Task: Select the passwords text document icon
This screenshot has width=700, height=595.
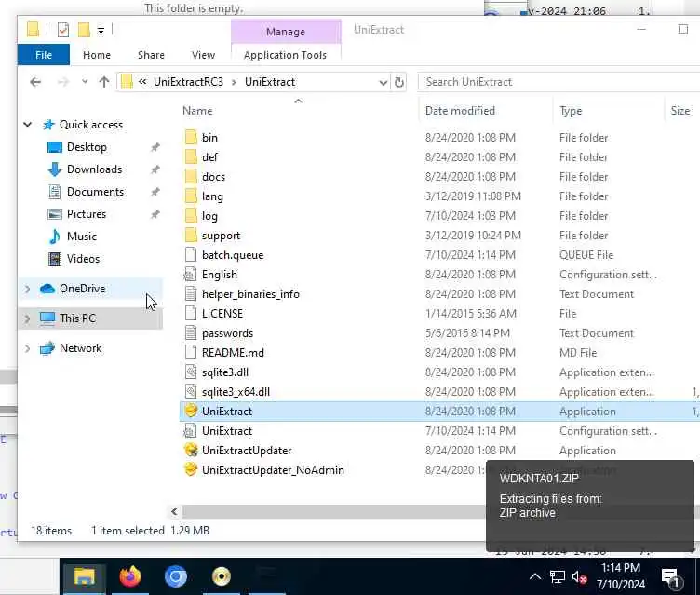Action: coord(191,333)
